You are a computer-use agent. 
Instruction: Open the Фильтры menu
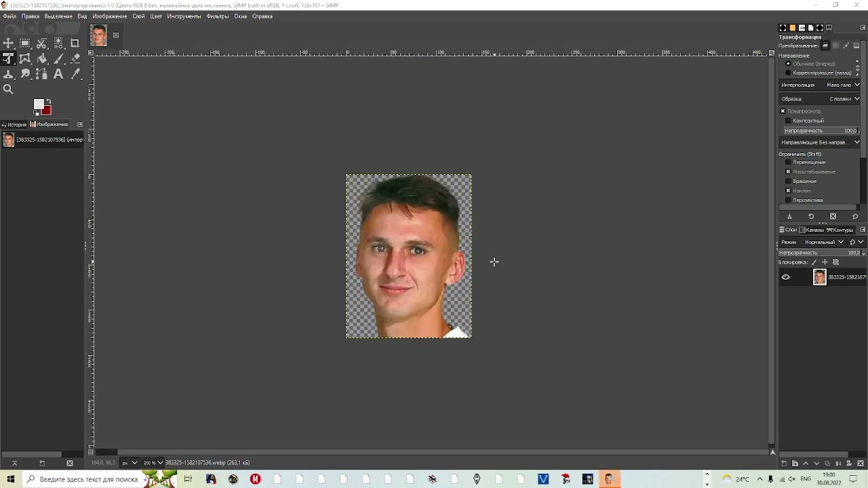click(x=218, y=16)
